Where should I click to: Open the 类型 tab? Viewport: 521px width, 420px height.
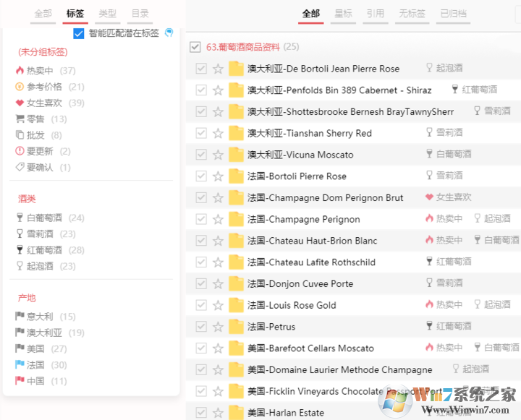click(x=107, y=14)
